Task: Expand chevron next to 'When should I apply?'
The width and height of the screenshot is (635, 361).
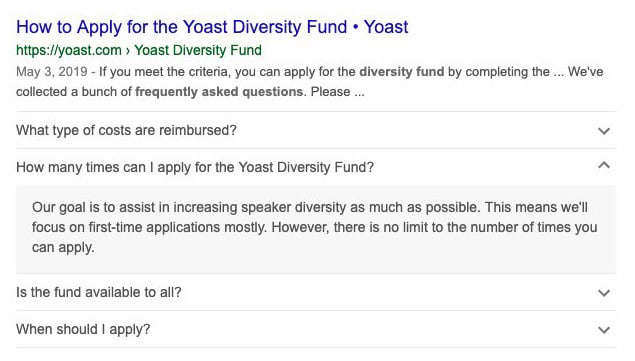Action: tap(604, 330)
